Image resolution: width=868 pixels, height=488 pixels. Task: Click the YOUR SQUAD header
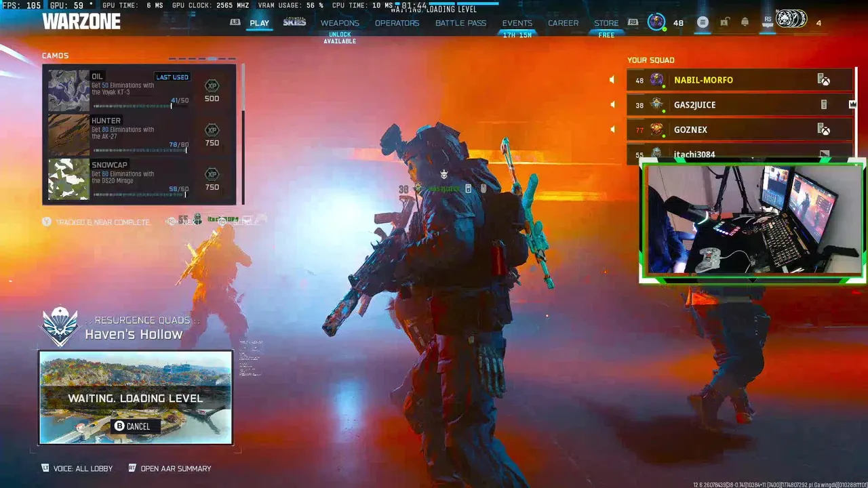click(x=650, y=60)
